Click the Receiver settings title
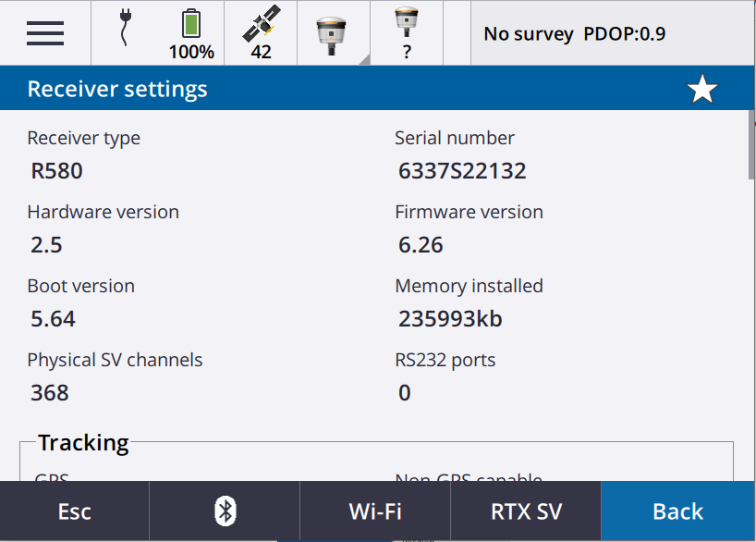This screenshot has height=542, width=756. (x=117, y=89)
